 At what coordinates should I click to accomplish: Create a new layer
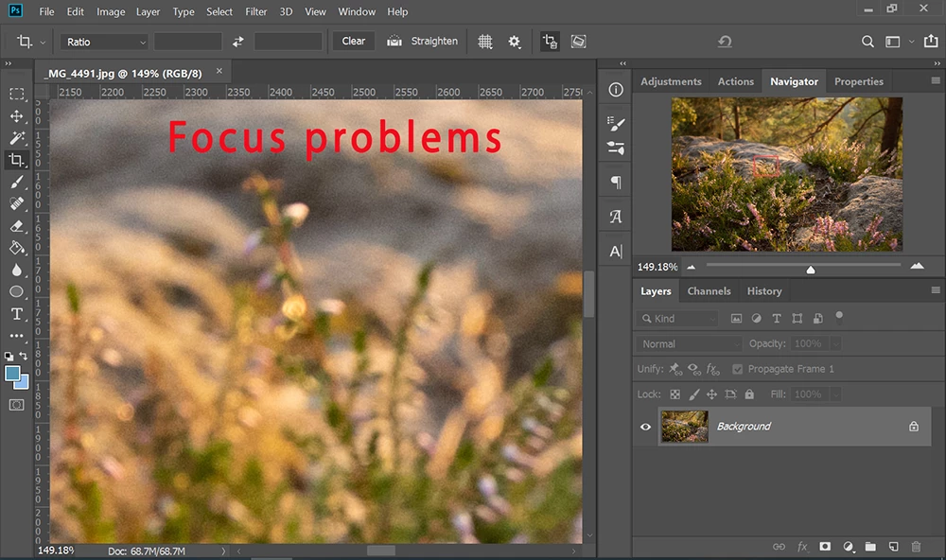pyautogui.click(x=894, y=546)
